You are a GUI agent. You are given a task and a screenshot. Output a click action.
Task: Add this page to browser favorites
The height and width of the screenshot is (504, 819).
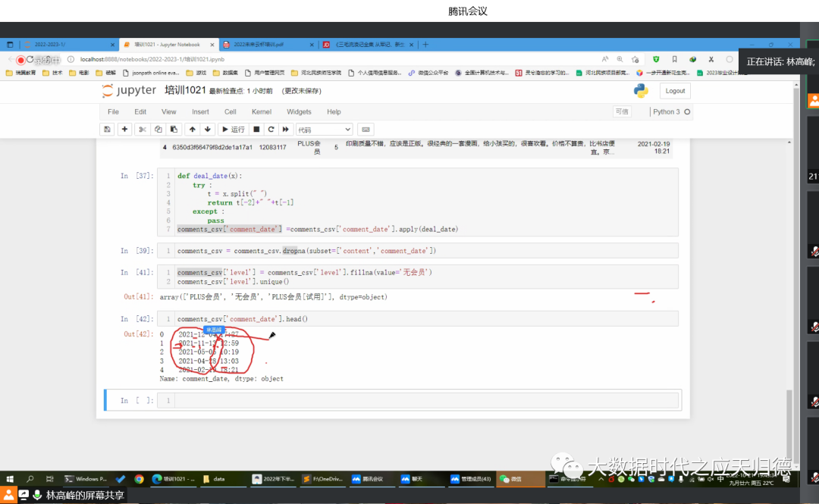point(635,60)
